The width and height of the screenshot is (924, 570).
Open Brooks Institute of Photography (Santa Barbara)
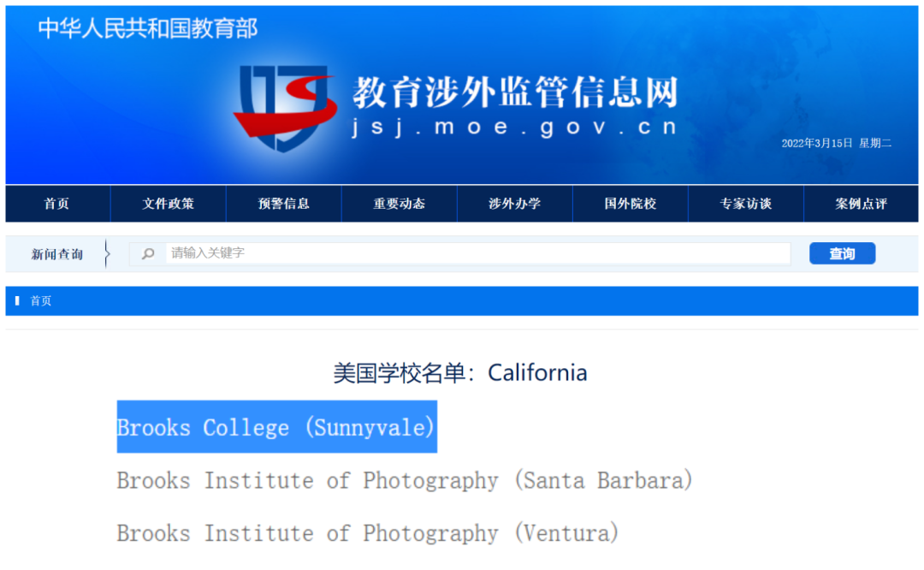point(404,480)
